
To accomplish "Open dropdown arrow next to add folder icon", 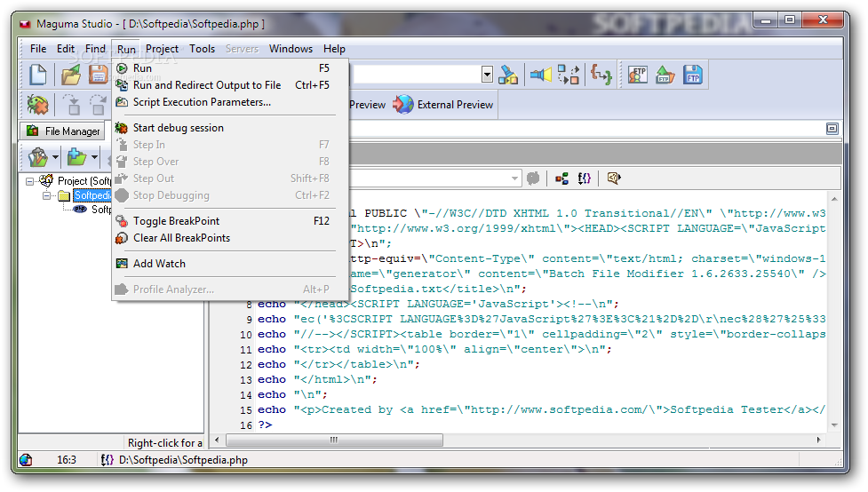I will [x=95, y=158].
